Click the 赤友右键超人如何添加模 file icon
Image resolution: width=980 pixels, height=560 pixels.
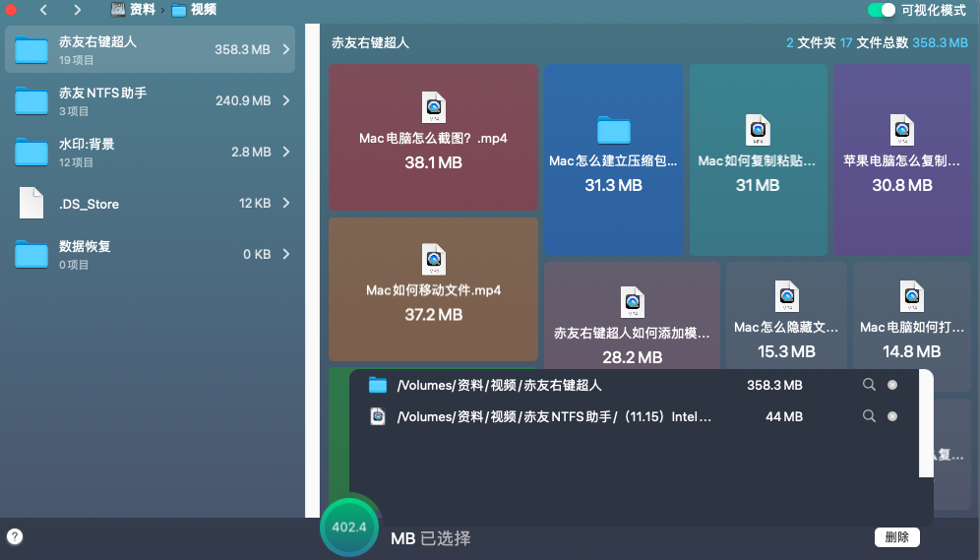pyautogui.click(x=633, y=302)
